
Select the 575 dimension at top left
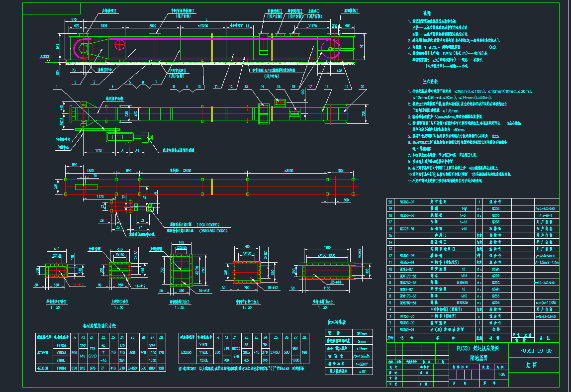click(74, 19)
